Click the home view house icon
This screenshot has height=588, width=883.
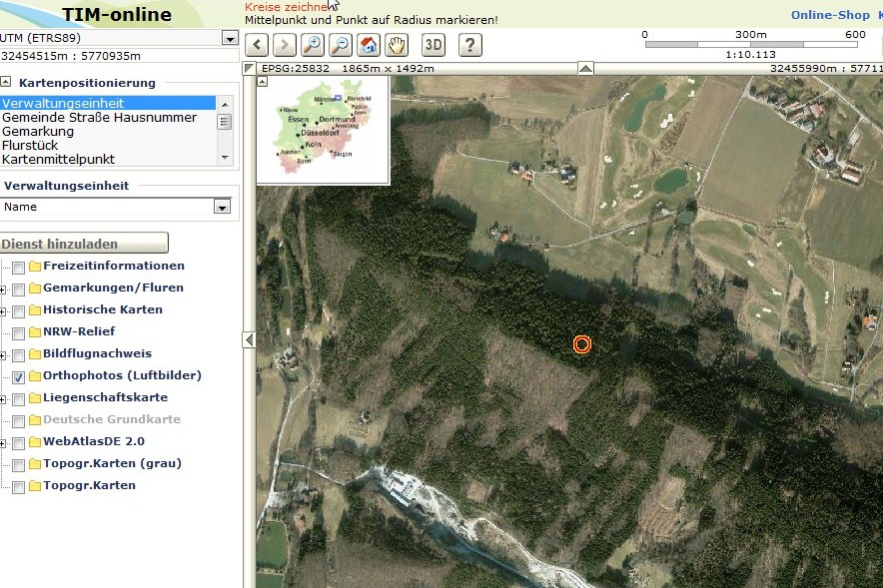(369, 45)
